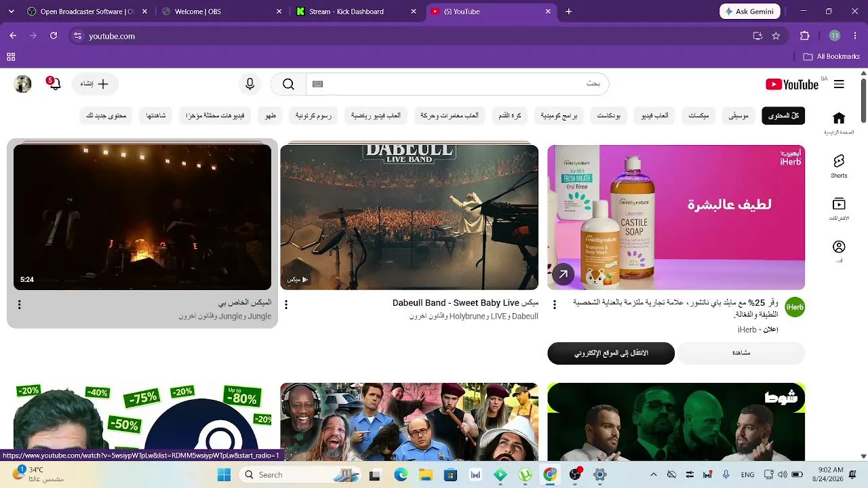Open the YouTube guide hamburger menu

pos(839,84)
